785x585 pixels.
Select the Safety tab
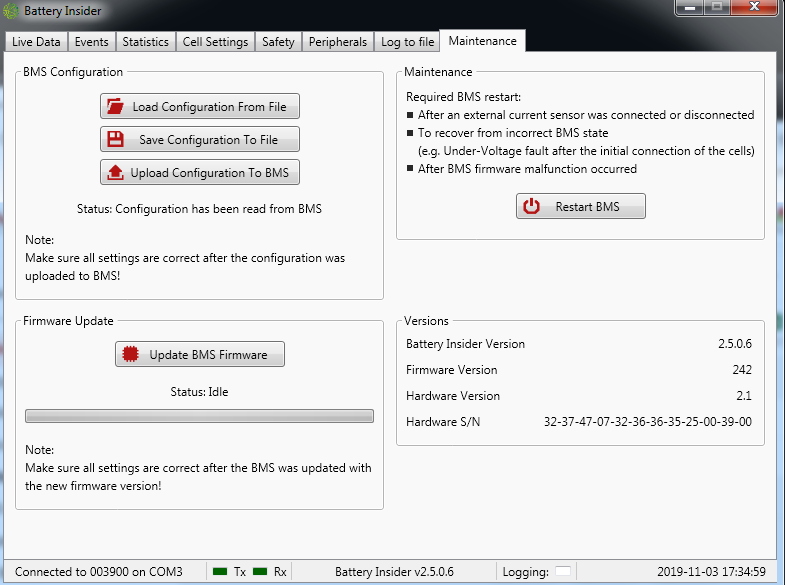point(278,42)
